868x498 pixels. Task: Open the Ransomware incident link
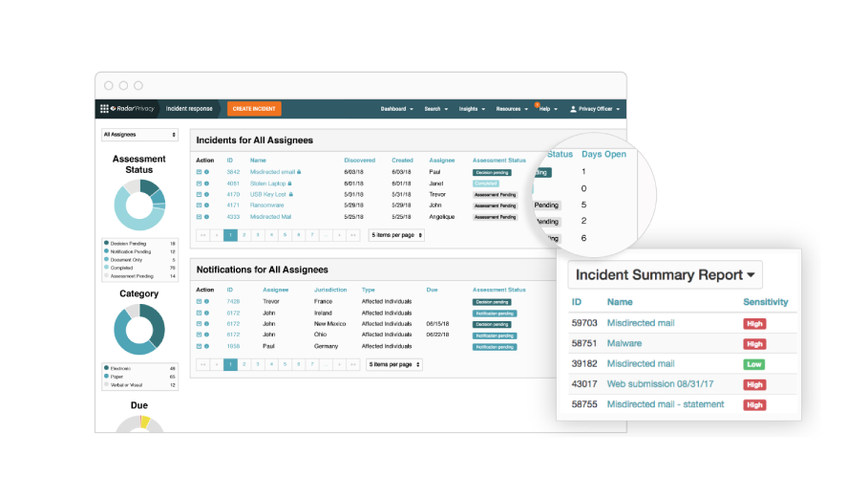268,206
